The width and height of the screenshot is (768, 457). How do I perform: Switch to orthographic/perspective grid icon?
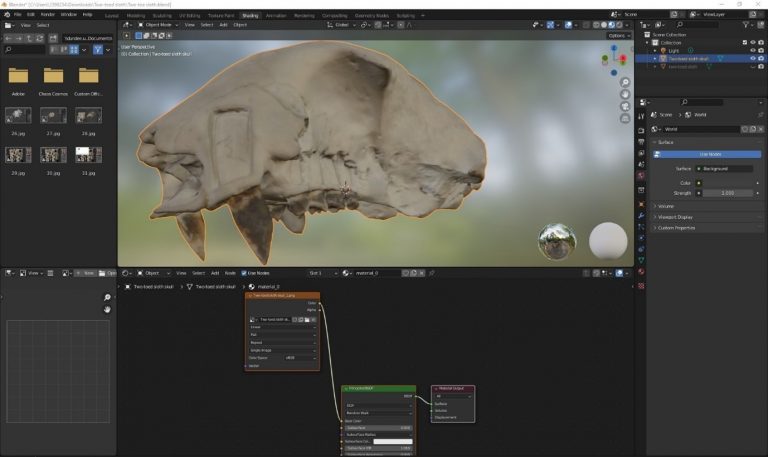coord(623,119)
